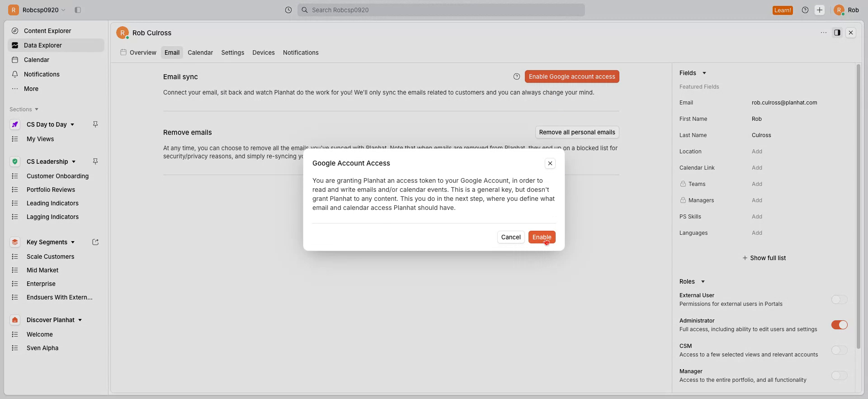Click the lock icon beside Teams field
The image size is (868, 399).
(683, 184)
